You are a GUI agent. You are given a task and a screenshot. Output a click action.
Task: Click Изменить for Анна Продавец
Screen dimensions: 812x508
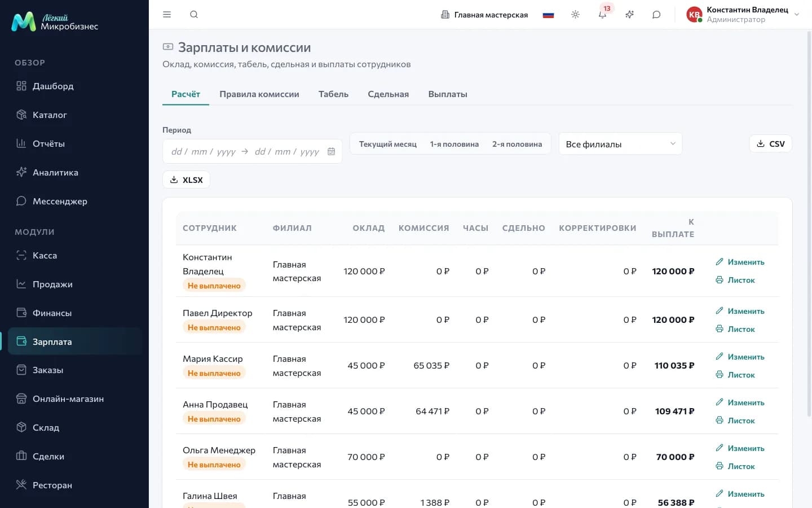740,402
